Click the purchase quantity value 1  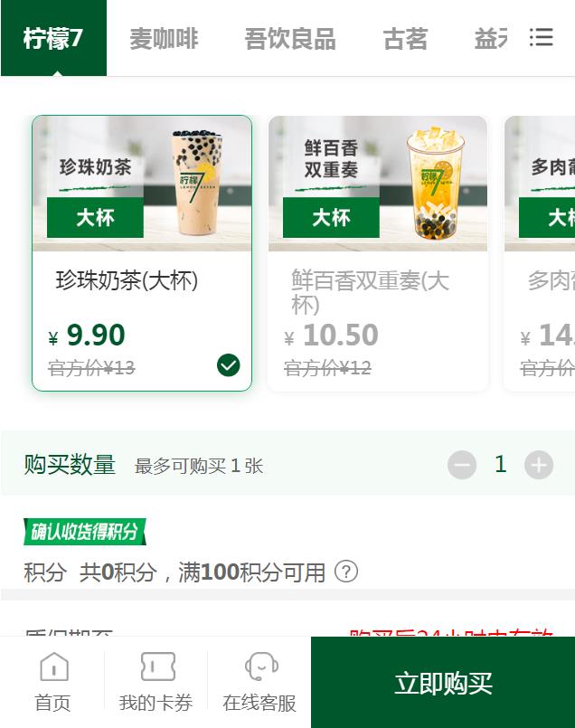coord(500,464)
